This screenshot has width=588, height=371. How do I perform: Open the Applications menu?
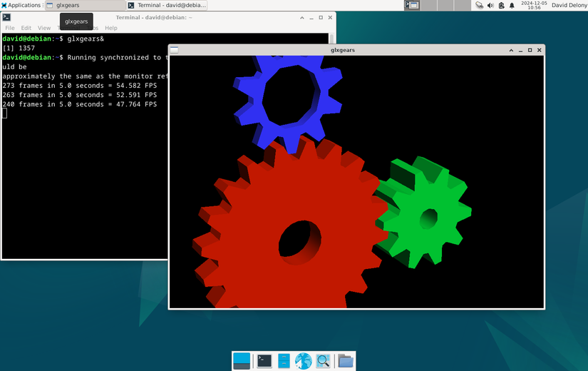[x=21, y=5]
